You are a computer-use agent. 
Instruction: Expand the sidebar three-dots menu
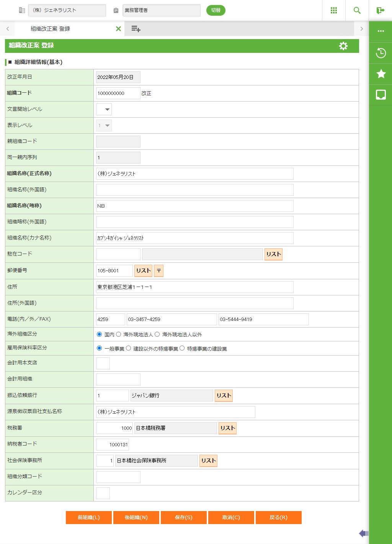click(x=381, y=31)
